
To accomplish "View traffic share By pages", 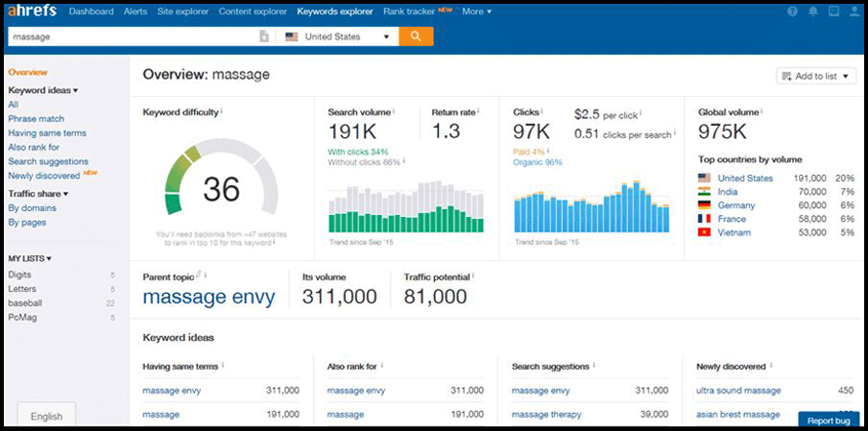I will coord(27,223).
